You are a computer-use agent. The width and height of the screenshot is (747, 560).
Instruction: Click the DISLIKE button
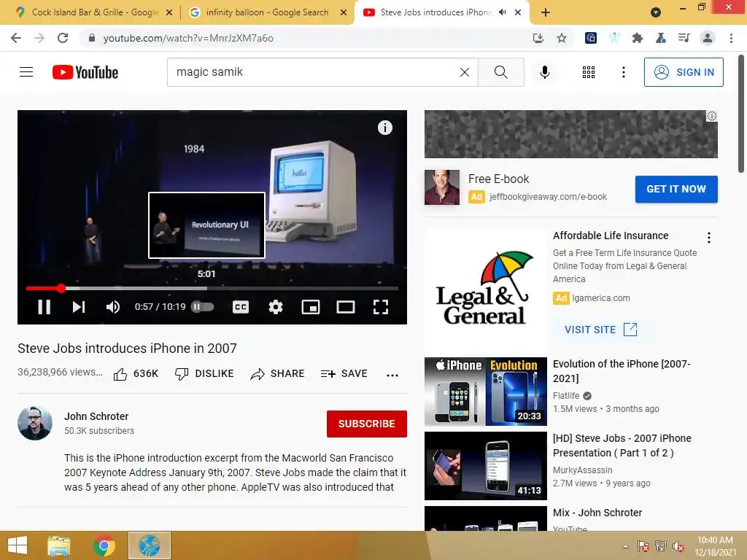204,374
